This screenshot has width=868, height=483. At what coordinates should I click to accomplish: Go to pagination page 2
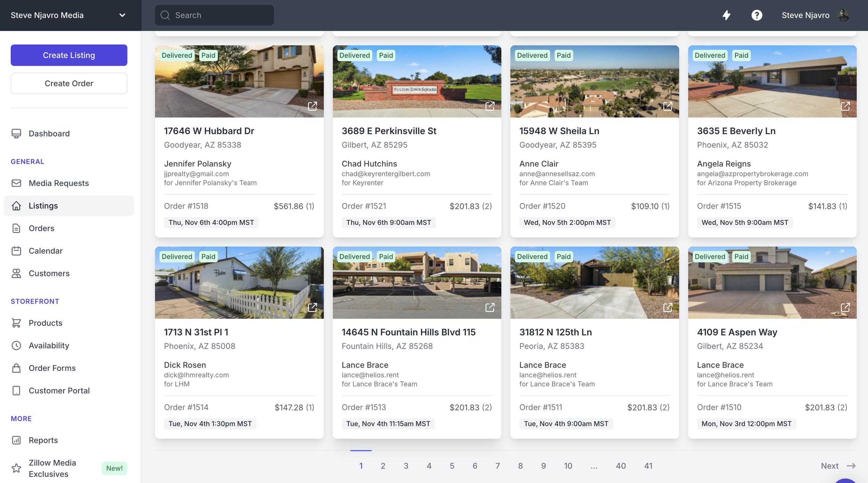click(x=383, y=466)
